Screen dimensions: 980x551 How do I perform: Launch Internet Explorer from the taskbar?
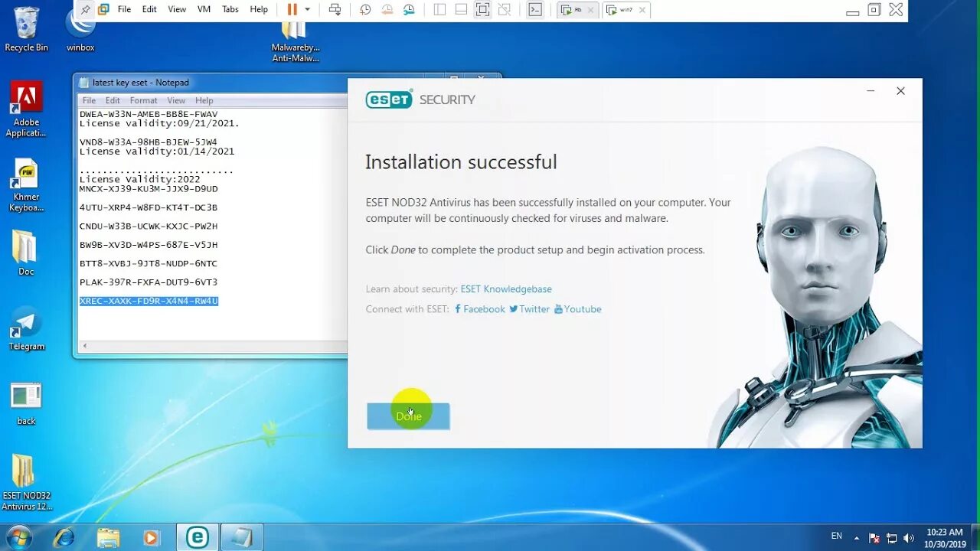(64, 537)
